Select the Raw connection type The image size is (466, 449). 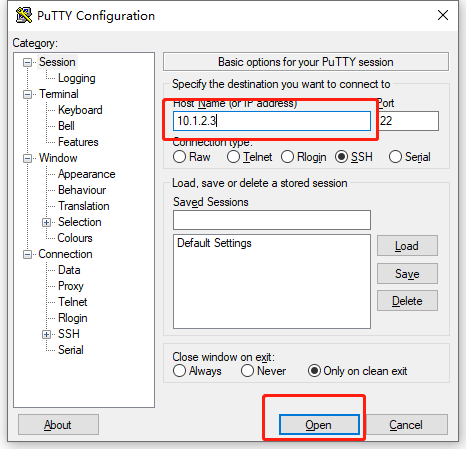point(179,157)
